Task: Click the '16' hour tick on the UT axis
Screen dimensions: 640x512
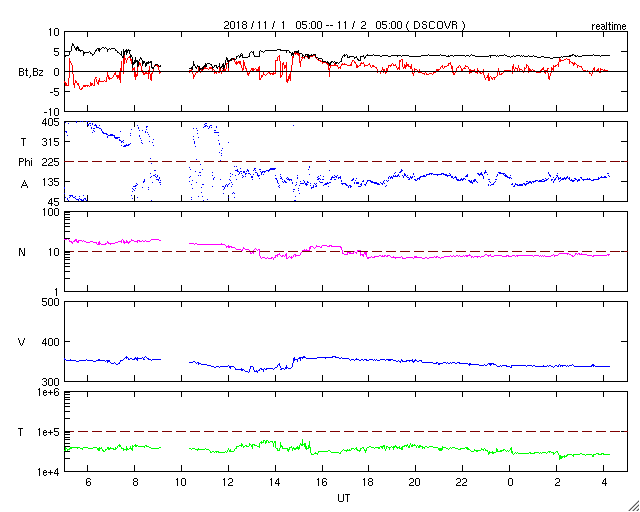Action: point(322,483)
